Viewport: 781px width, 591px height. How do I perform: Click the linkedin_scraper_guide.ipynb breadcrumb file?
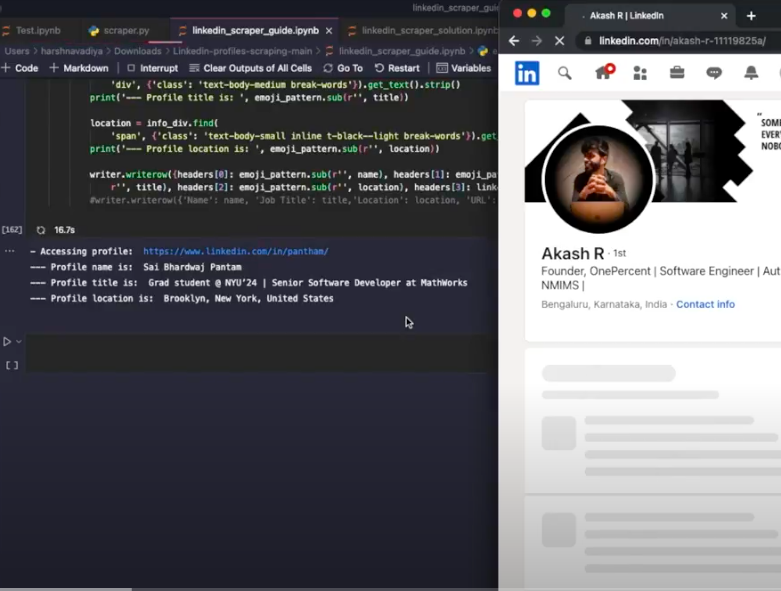[401, 51]
